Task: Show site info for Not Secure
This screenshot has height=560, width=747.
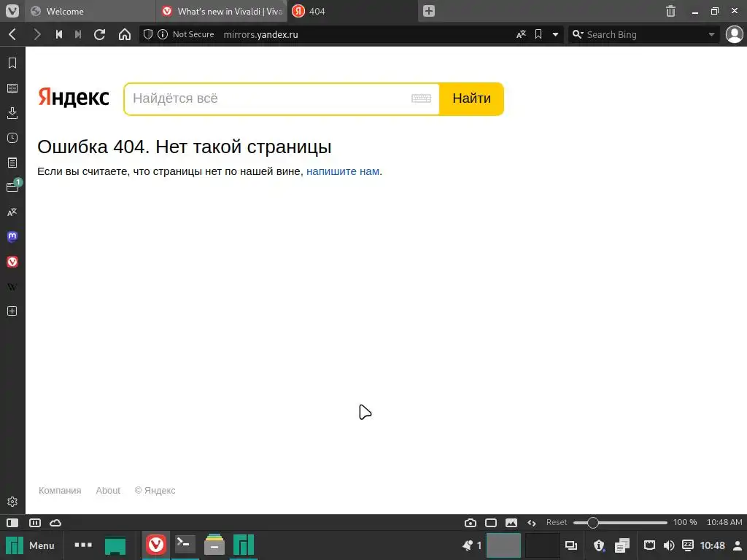Action: (186, 34)
